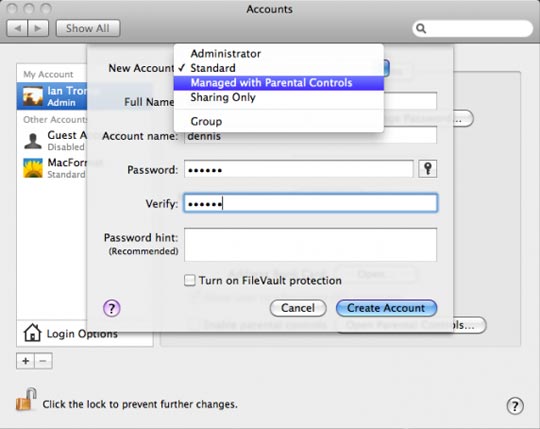Add a new account with plus button

(x=25, y=361)
